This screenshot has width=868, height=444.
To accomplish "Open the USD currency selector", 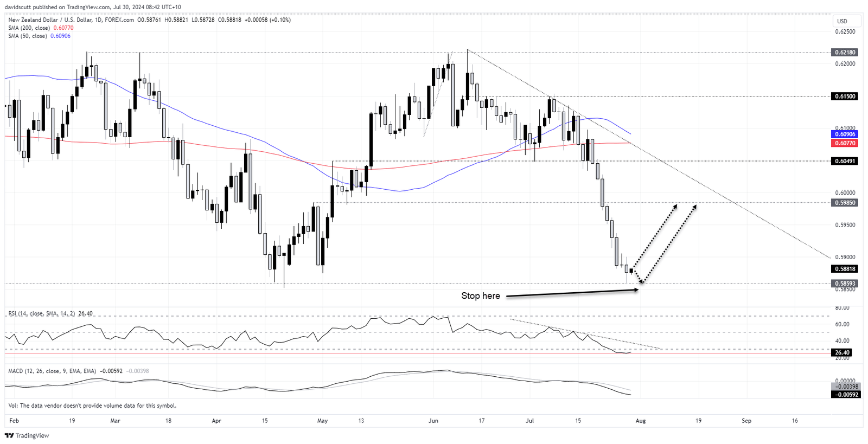I will [846, 21].
